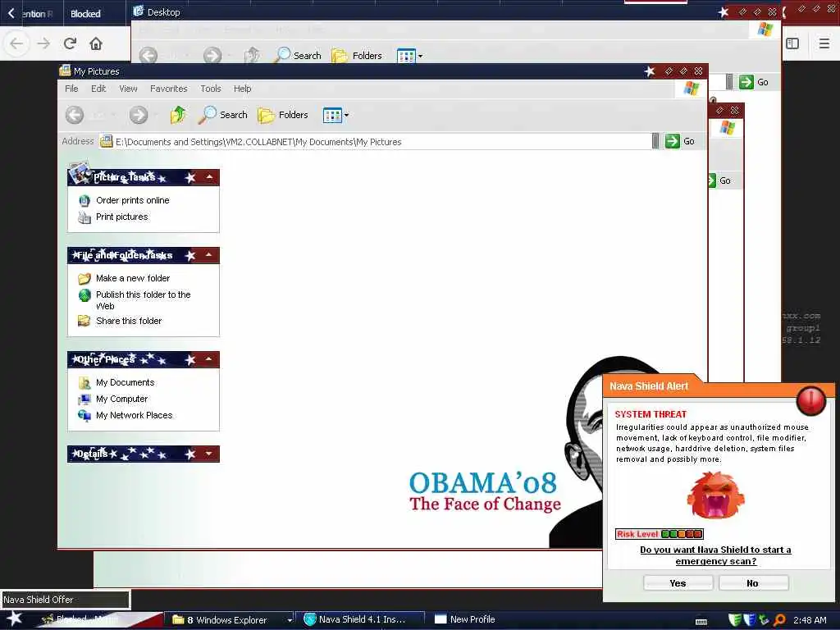Open Windows Explorer group on taskbar
The width and height of the screenshot is (840, 630).
pyautogui.click(x=232, y=620)
